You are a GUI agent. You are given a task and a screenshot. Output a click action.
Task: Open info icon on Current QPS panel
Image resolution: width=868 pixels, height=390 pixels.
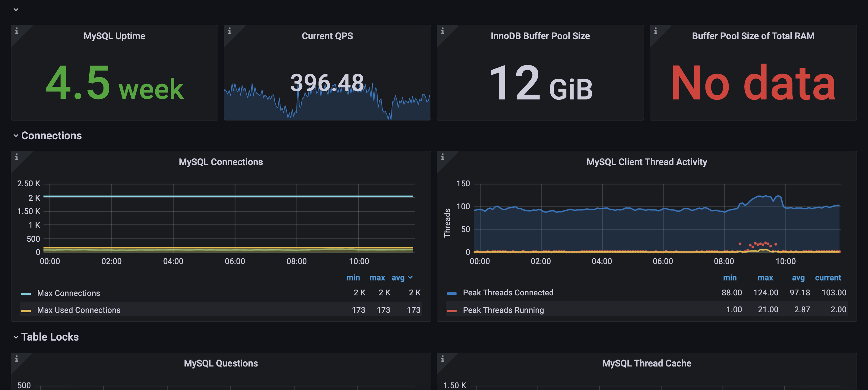(x=230, y=31)
